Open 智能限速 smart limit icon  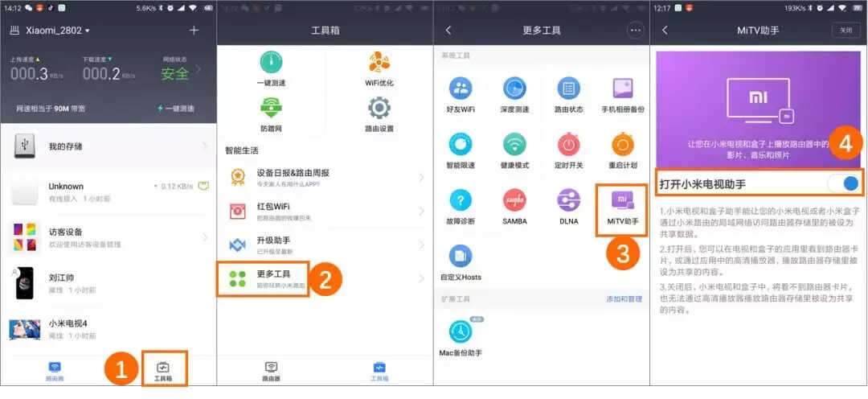460,144
